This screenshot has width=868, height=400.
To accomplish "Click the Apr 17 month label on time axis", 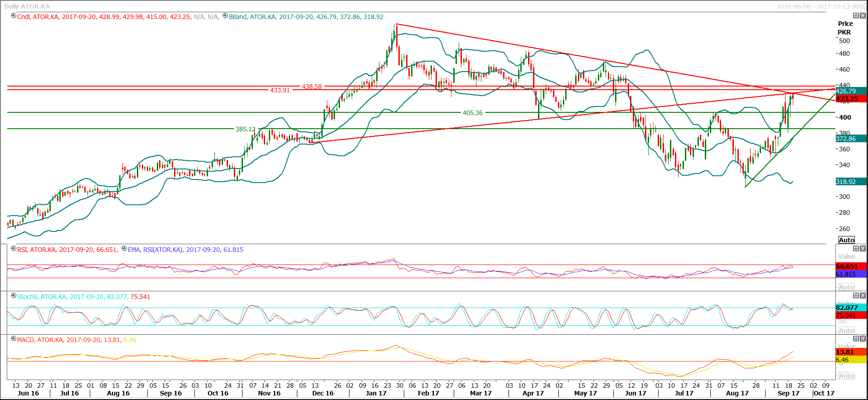I will [533, 393].
